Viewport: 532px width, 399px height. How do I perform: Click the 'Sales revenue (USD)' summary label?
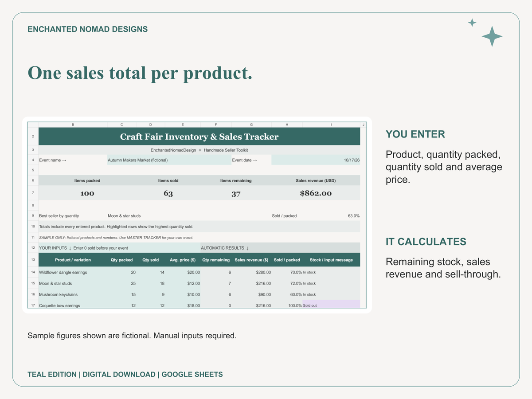click(316, 180)
